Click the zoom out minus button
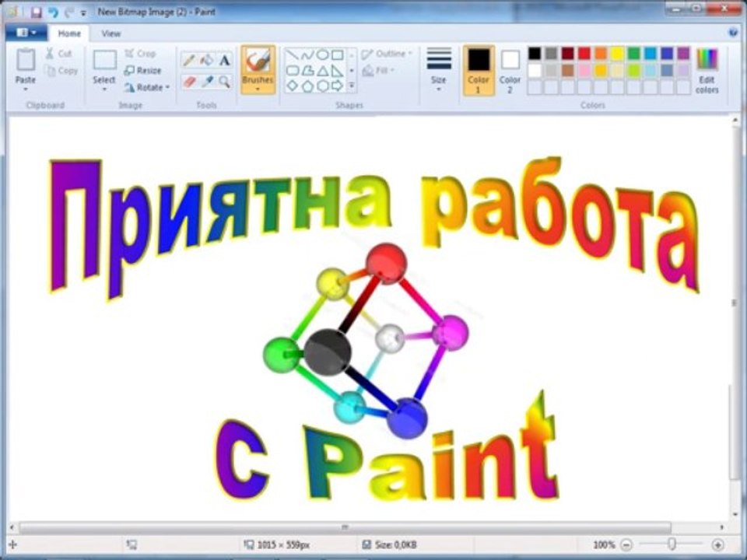The height and width of the screenshot is (560, 747). [x=627, y=544]
